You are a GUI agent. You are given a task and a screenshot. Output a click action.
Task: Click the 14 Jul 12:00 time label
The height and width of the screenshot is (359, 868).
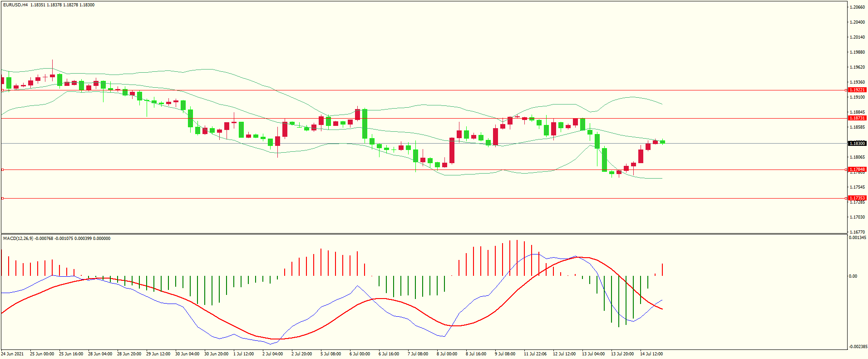pos(651,354)
